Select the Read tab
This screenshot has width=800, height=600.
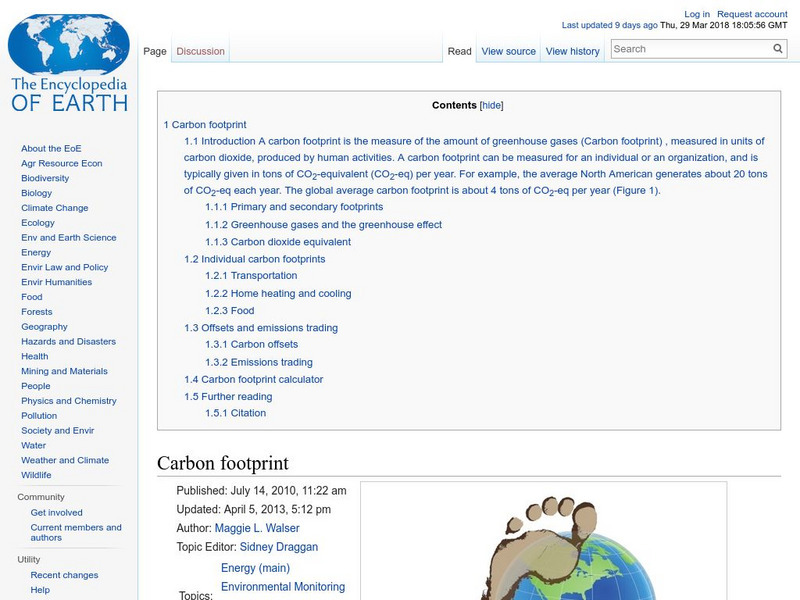pyautogui.click(x=459, y=52)
